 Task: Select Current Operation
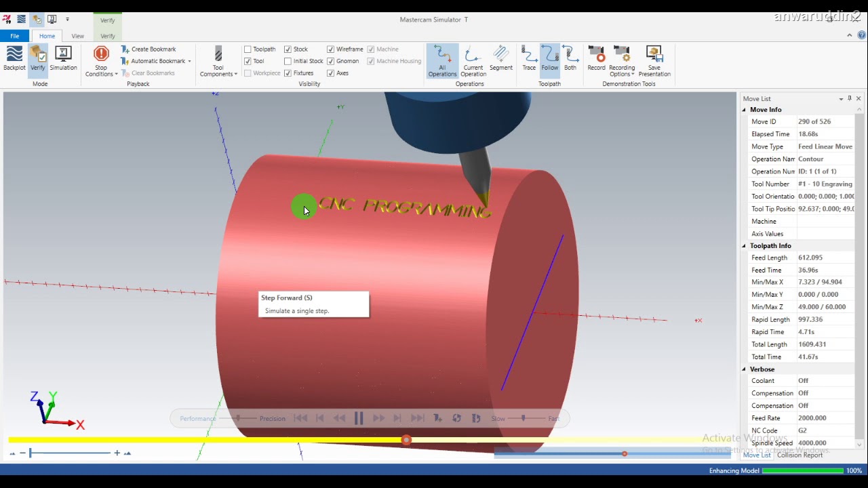473,61
